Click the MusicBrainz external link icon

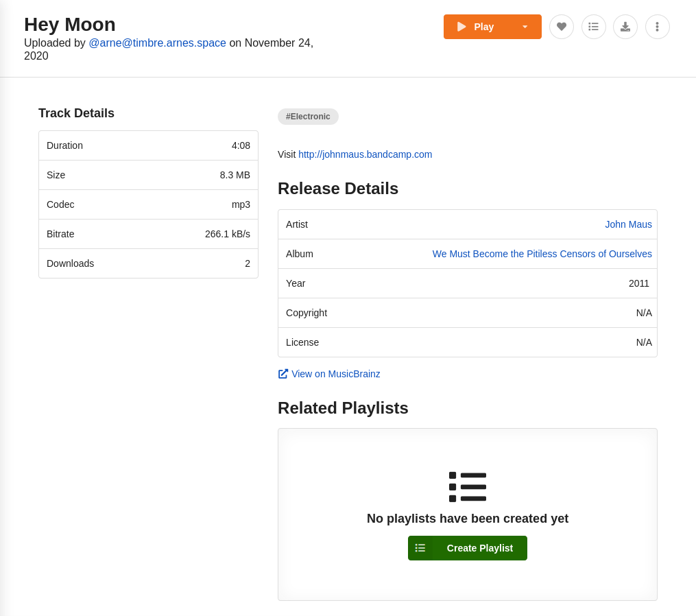(283, 374)
